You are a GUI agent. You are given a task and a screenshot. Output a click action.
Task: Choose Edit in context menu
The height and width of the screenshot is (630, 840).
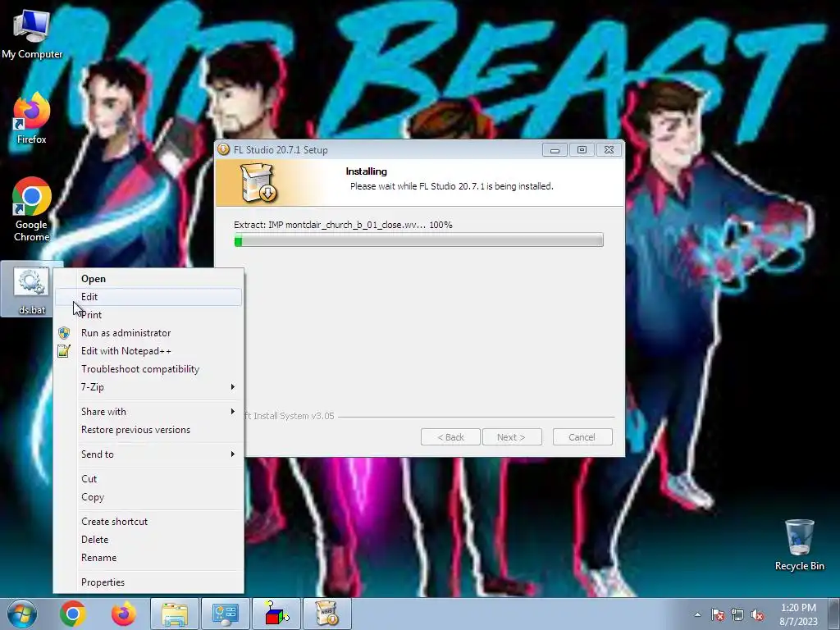(148, 297)
